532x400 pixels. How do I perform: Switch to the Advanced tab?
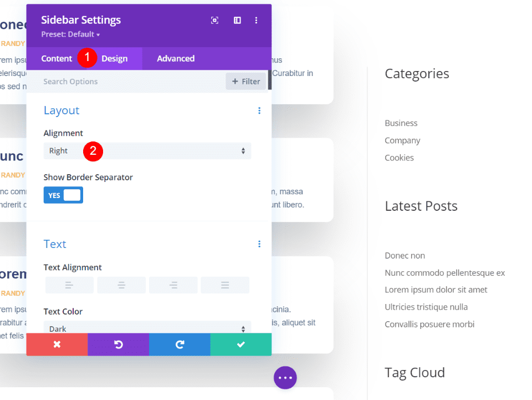coord(175,58)
